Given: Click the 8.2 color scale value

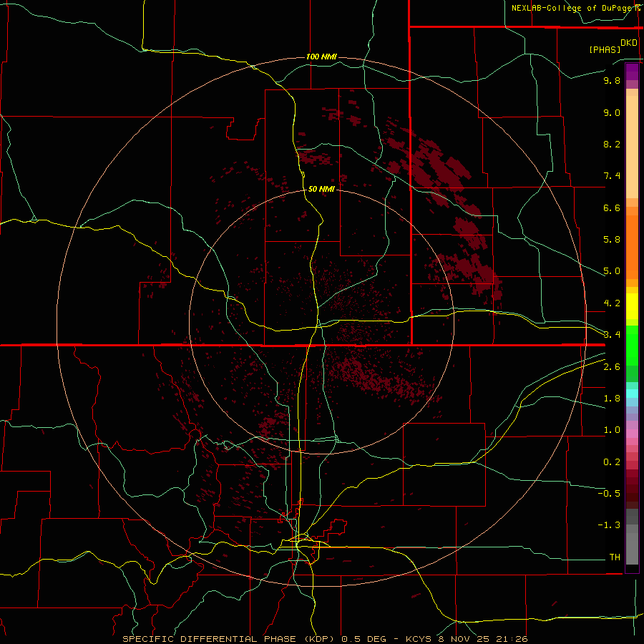Looking at the screenshot, I should pos(612,144).
